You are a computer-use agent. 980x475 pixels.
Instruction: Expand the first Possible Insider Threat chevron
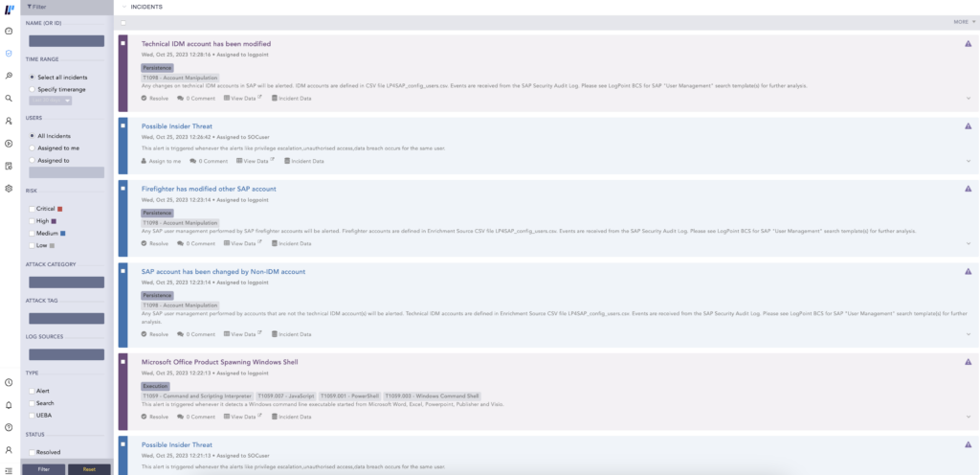click(969, 161)
